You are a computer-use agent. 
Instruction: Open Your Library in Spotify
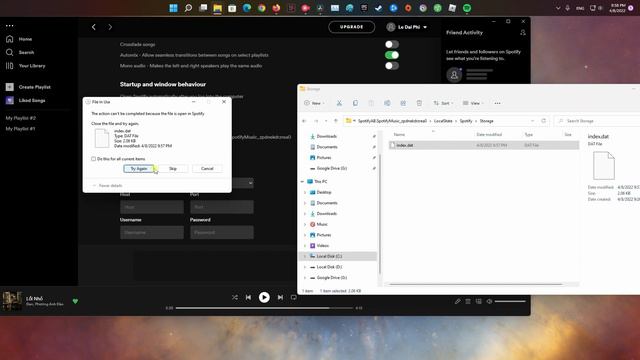click(25, 66)
